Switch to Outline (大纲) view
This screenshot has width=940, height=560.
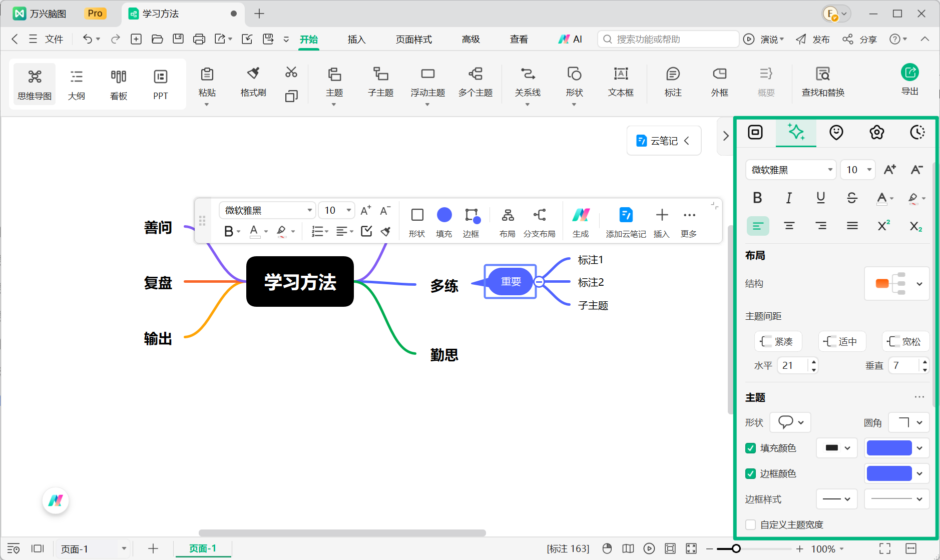(76, 84)
